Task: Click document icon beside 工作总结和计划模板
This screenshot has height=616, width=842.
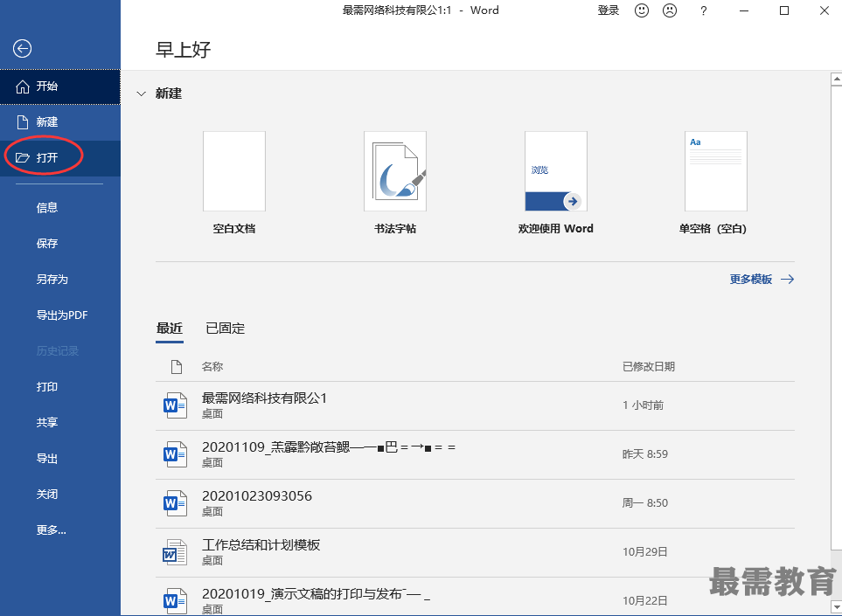Action: pyautogui.click(x=175, y=552)
